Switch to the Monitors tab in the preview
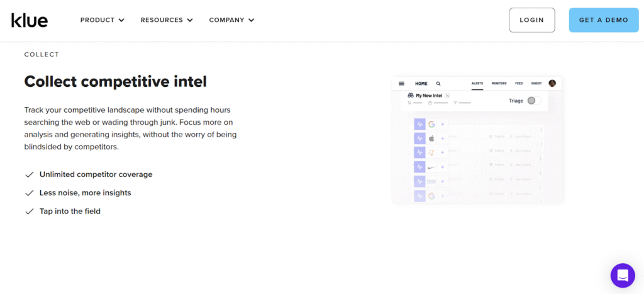Viewport: 644px width, 294px height. click(x=499, y=84)
